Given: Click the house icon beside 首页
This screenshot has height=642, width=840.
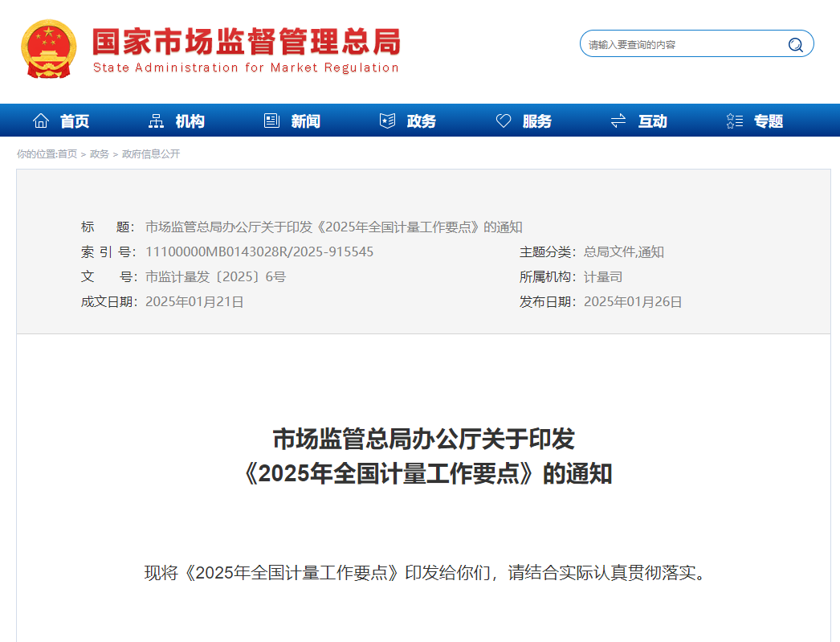Looking at the screenshot, I should click(x=41, y=121).
